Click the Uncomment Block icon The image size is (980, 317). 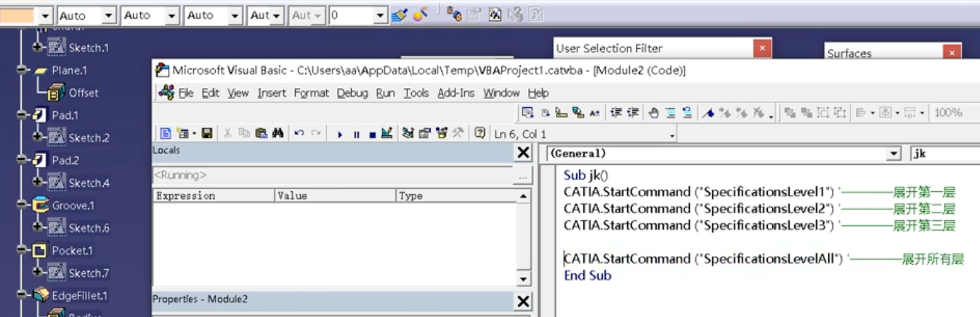(x=687, y=113)
